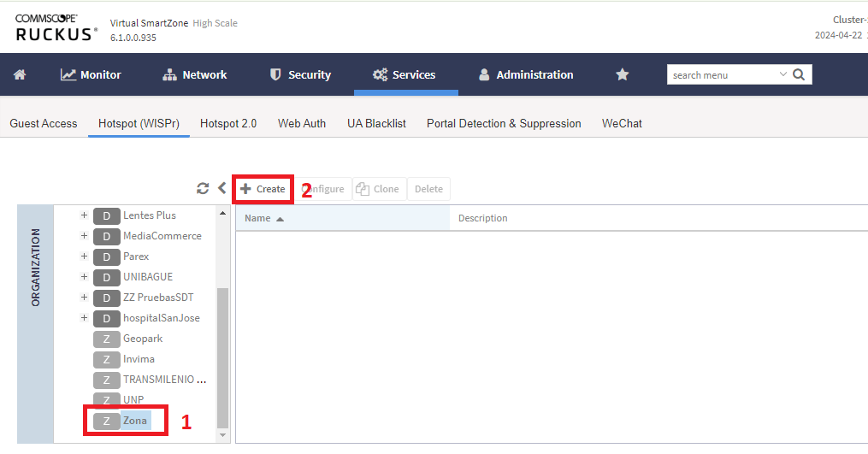Click the tree scroll up arrow
The height and width of the screenshot is (454, 868).
point(222,213)
